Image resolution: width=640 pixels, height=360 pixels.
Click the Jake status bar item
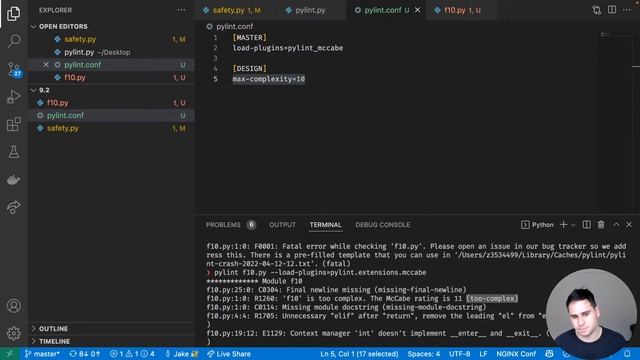(x=181, y=354)
